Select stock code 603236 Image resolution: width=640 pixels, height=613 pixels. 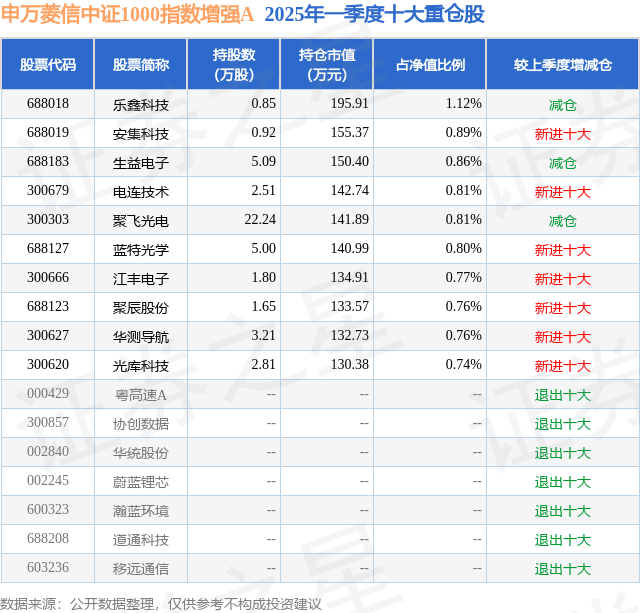[48, 567]
